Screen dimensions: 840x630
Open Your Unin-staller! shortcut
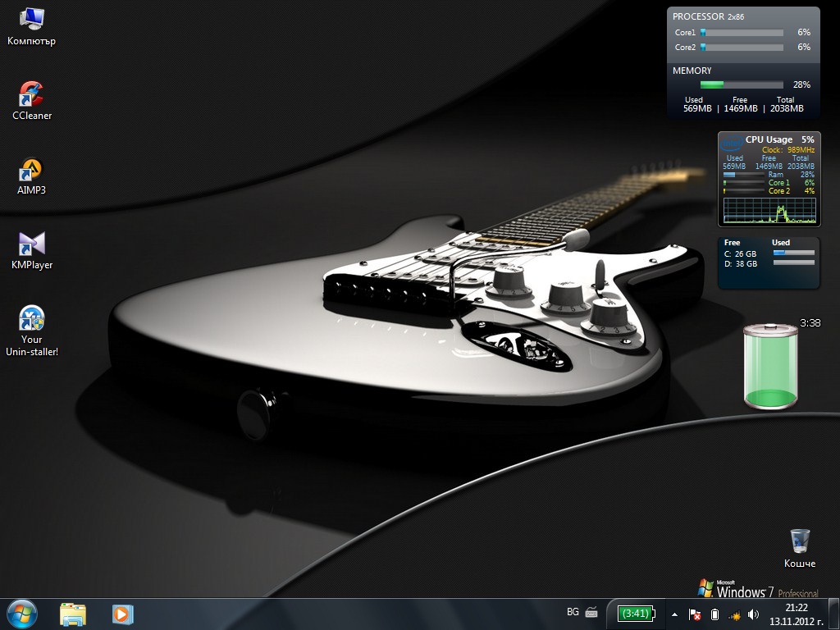[32, 331]
